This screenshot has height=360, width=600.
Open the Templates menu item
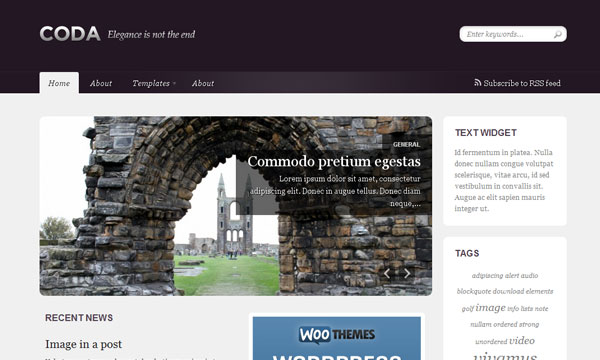pyautogui.click(x=151, y=83)
